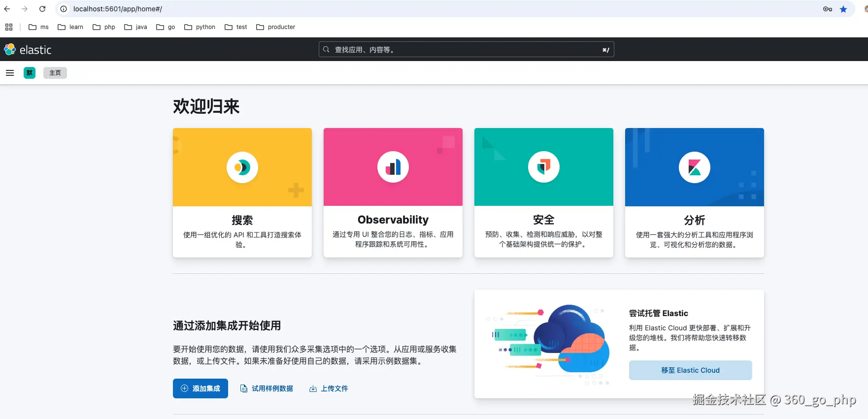Click the 试用样例数据 link
This screenshot has width=868, height=419.
point(267,388)
